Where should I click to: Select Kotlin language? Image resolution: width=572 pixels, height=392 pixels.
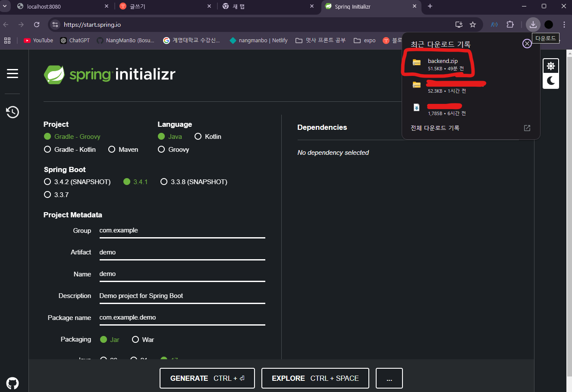click(208, 137)
